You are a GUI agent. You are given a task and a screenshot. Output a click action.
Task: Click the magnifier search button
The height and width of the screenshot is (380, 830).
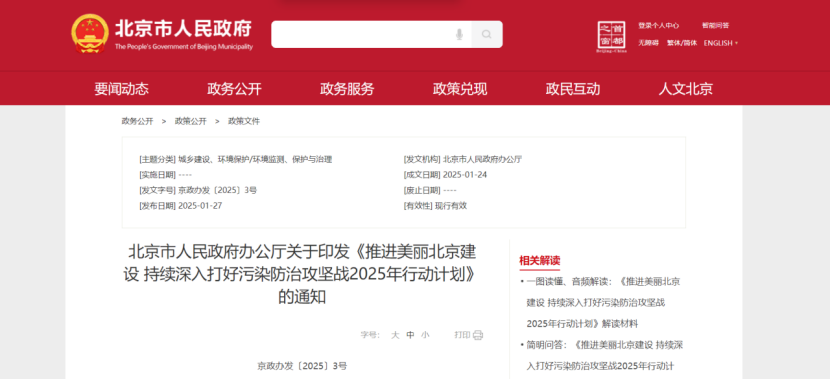tap(486, 34)
